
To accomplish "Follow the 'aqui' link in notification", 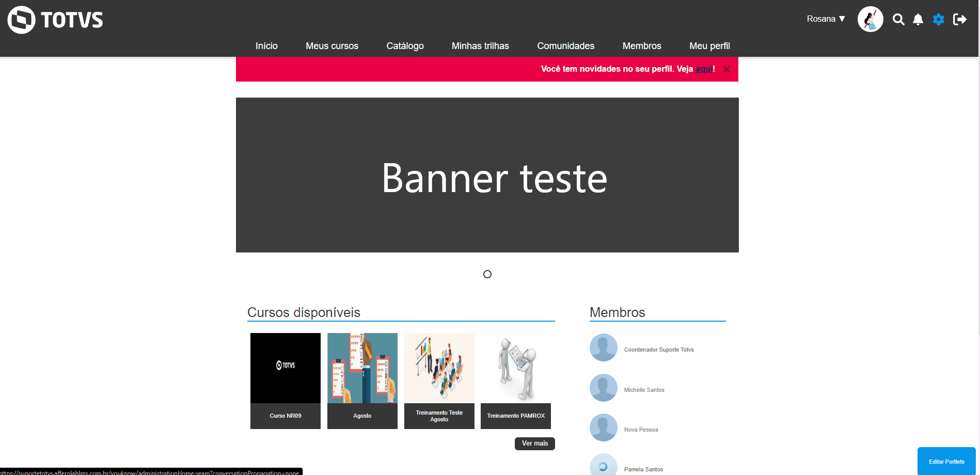I will pyautogui.click(x=704, y=69).
